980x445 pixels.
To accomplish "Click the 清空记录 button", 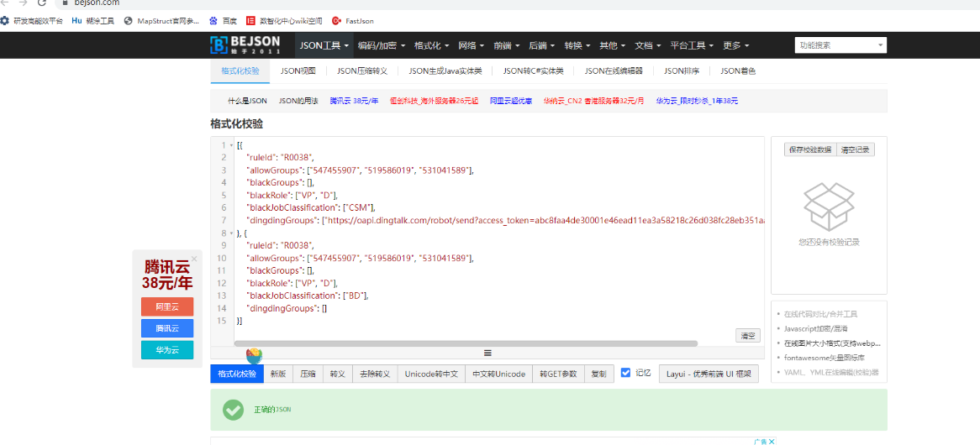I will point(856,149).
